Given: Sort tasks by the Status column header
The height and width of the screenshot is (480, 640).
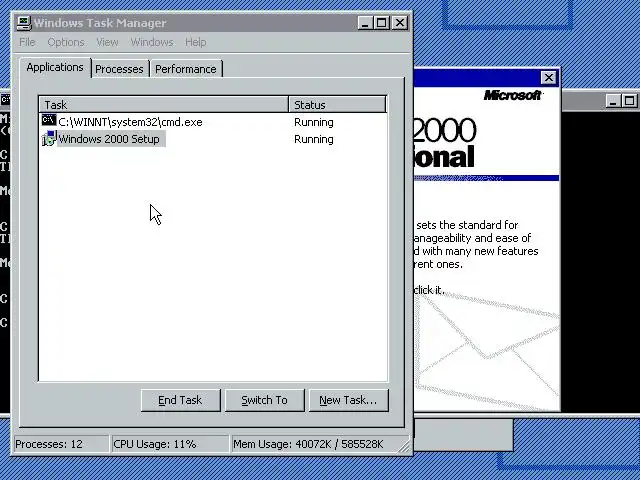Looking at the screenshot, I should 337,105.
